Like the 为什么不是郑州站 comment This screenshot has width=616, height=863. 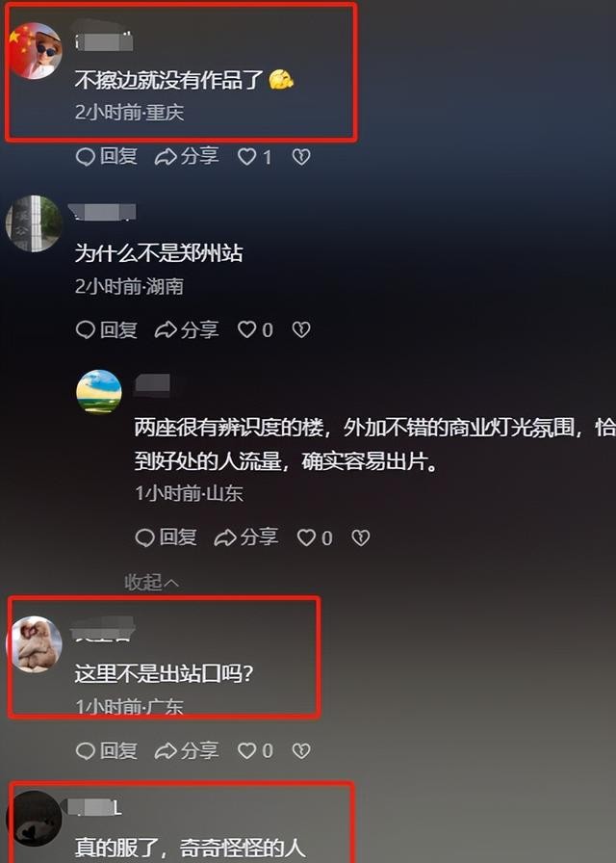pos(255,329)
